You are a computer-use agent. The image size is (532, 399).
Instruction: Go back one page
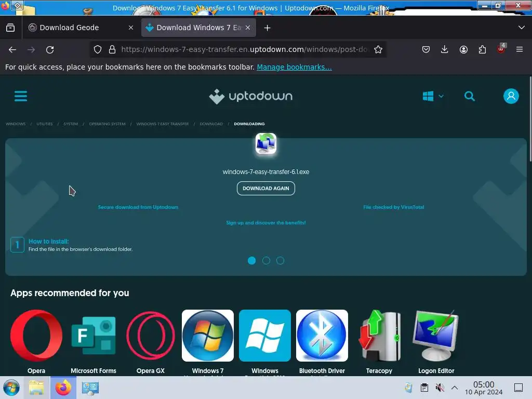tap(12, 49)
